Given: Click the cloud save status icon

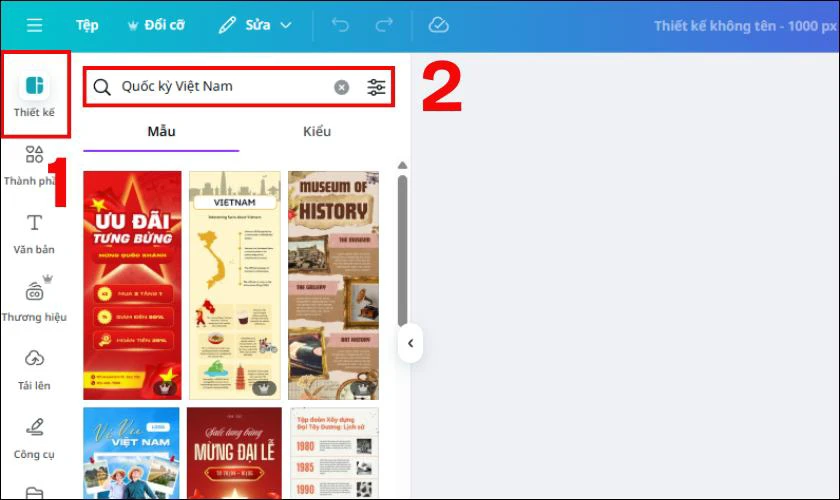Looking at the screenshot, I should (438, 26).
